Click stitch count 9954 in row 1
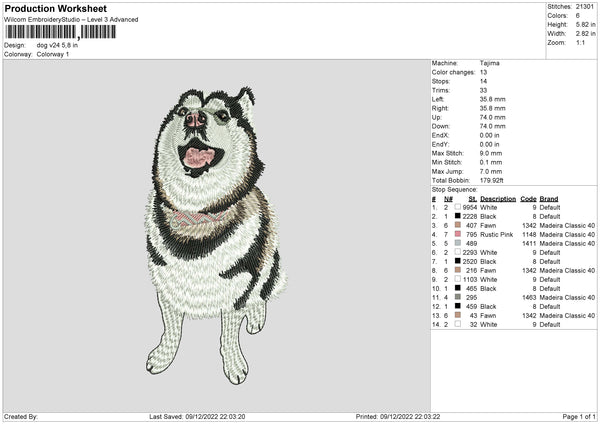The image size is (600, 424). 470,207
